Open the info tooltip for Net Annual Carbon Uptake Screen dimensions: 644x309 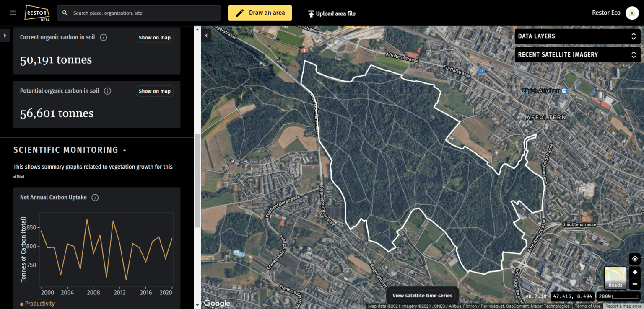(95, 197)
